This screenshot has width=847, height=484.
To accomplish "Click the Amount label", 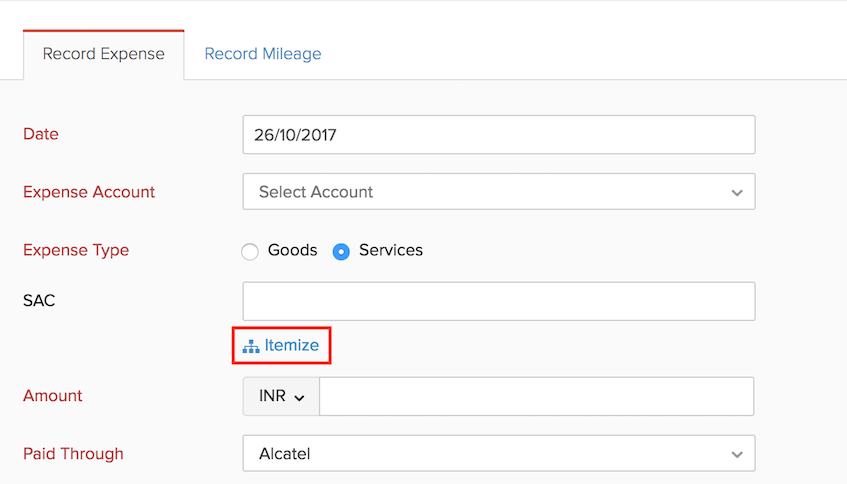I will [x=53, y=396].
